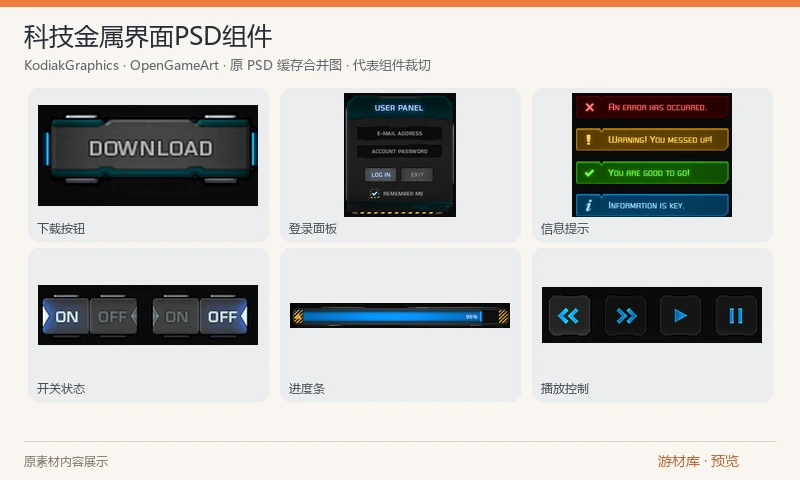This screenshot has width=800, height=480.
Task: Click the dimmed grey ON switch segment
Action: tap(176, 317)
